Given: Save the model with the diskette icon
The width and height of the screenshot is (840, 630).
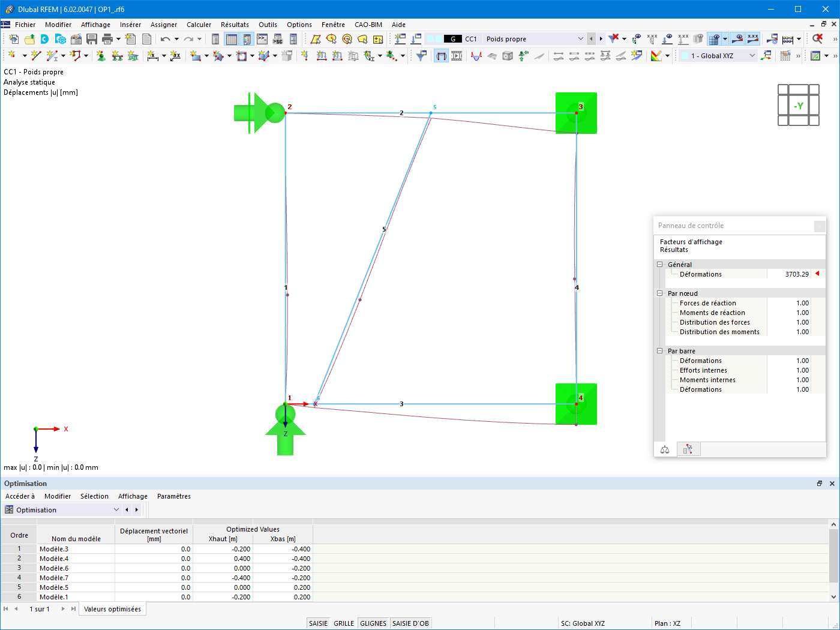Looking at the screenshot, I should (91, 39).
